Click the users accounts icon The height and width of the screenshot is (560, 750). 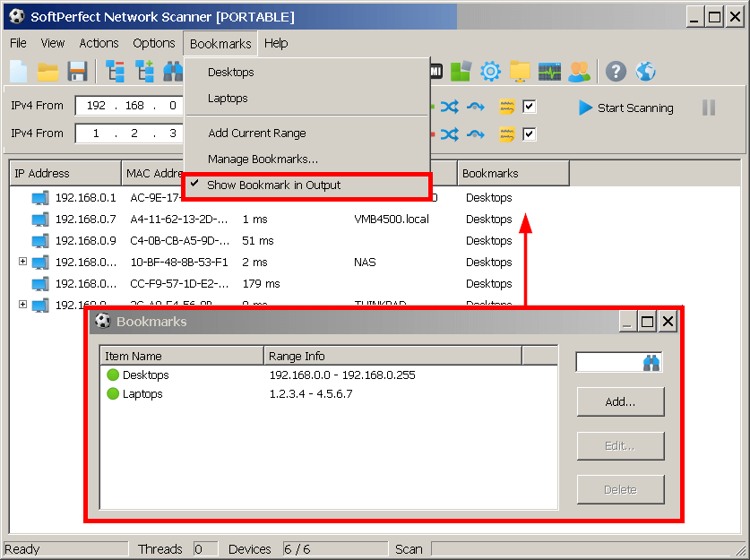pos(579,72)
